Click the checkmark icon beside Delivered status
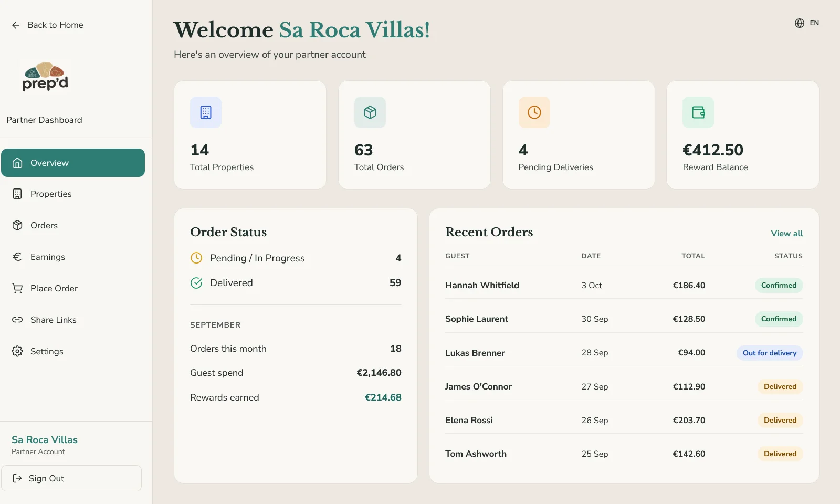Image resolution: width=840 pixels, height=504 pixels. (x=196, y=283)
